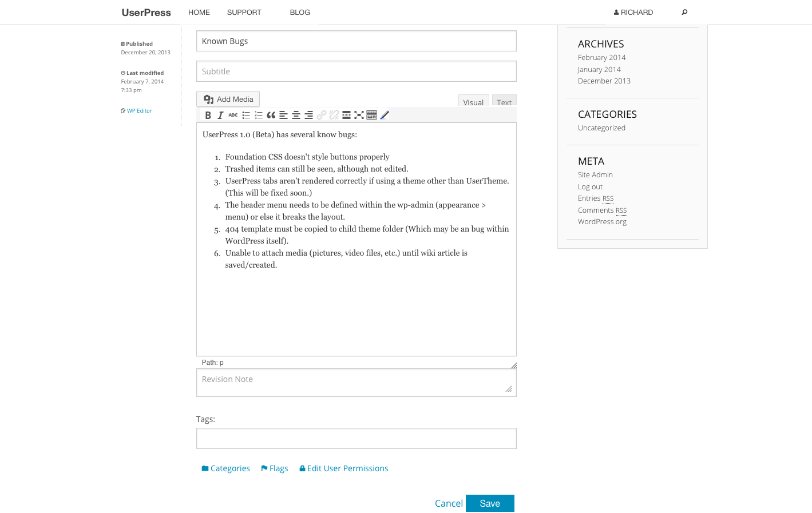
Task: Open the search magnifier in the header
Action: [684, 12]
